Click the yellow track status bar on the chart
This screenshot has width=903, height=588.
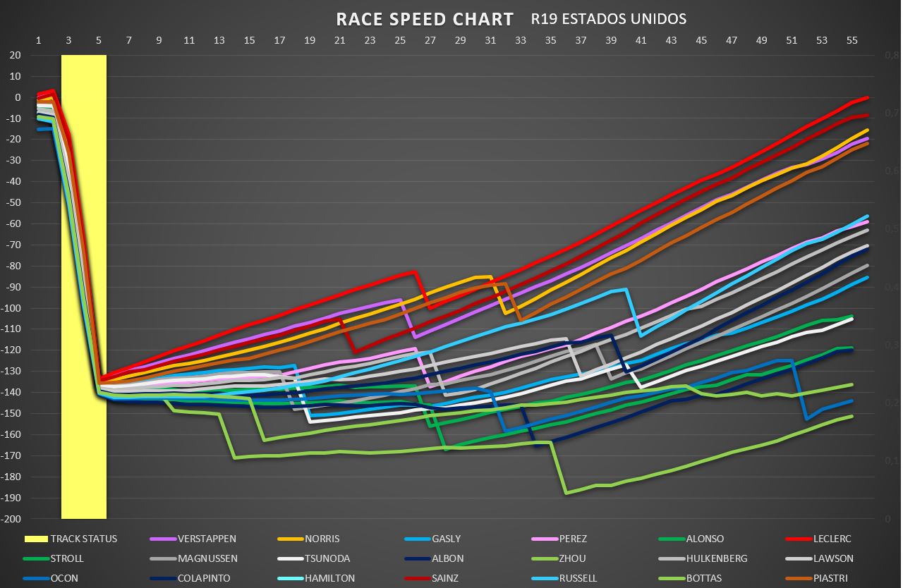coord(84,287)
